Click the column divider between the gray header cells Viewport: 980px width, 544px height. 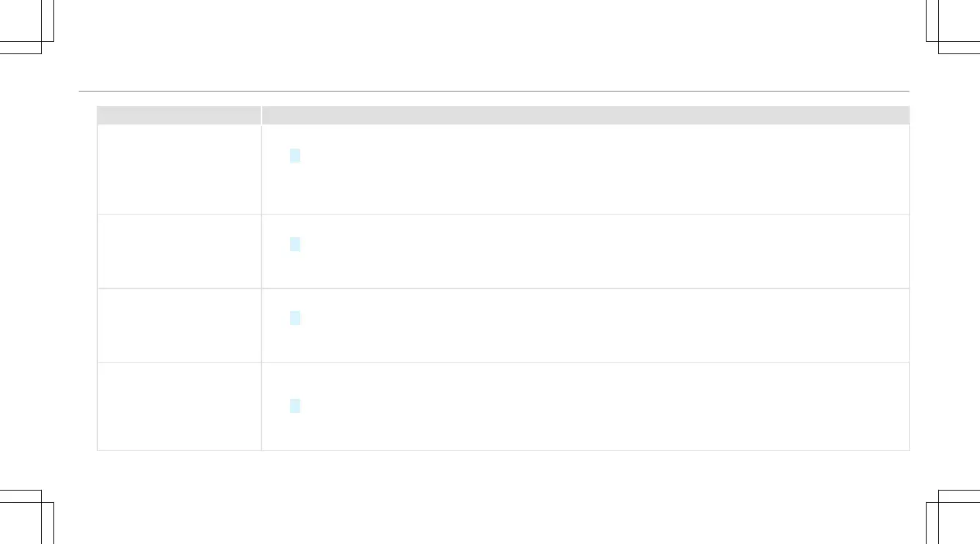[261, 115]
